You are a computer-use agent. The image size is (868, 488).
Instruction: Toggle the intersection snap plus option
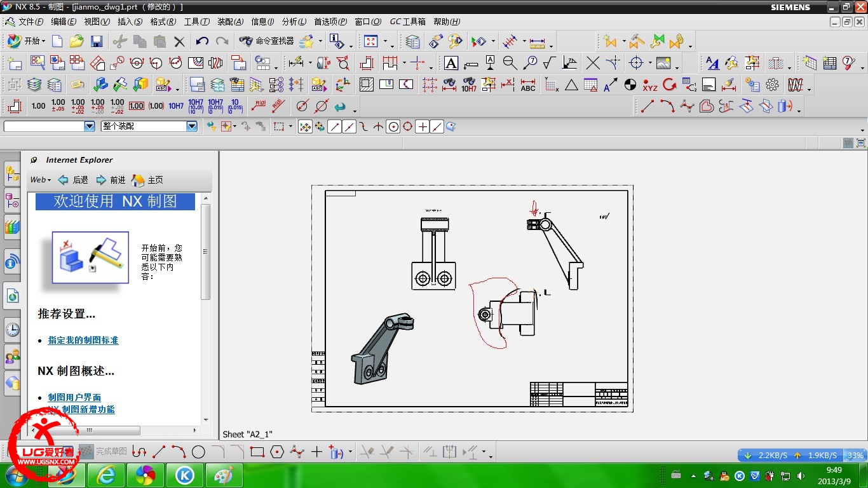click(x=423, y=127)
